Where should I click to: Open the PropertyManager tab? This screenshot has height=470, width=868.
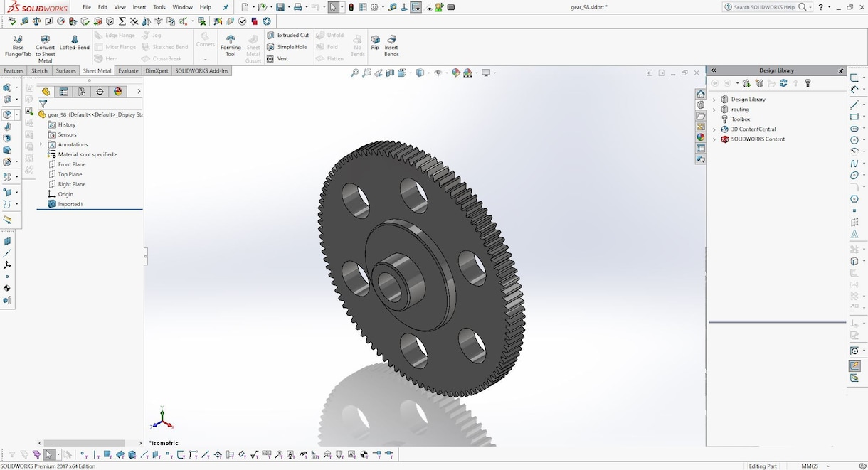coord(64,92)
